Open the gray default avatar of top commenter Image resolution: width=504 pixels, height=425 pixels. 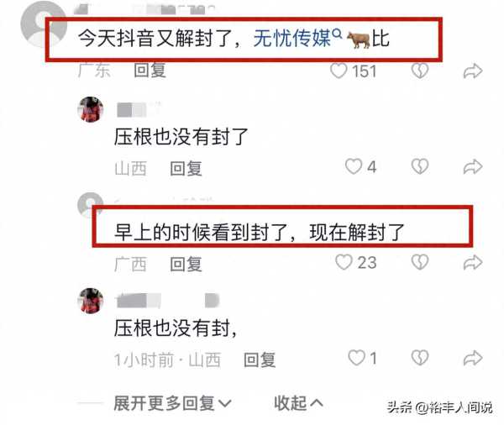[x=44, y=24]
